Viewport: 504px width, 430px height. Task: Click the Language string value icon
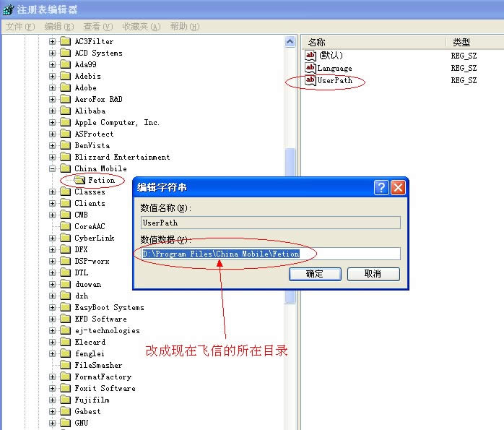coord(310,68)
